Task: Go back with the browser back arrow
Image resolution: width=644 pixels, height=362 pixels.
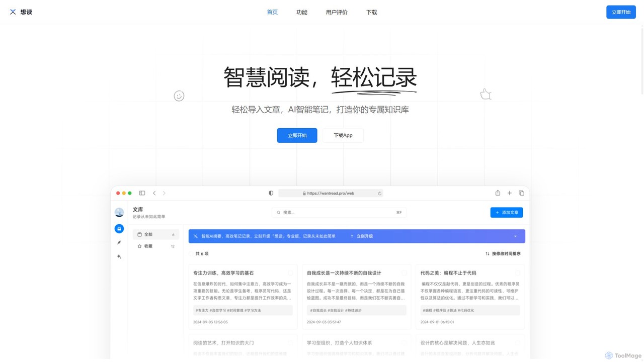Action: (x=154, y=193)
